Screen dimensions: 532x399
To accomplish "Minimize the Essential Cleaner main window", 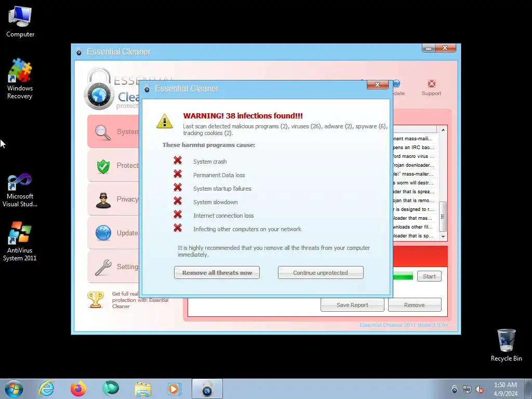I will pos(428,48).
